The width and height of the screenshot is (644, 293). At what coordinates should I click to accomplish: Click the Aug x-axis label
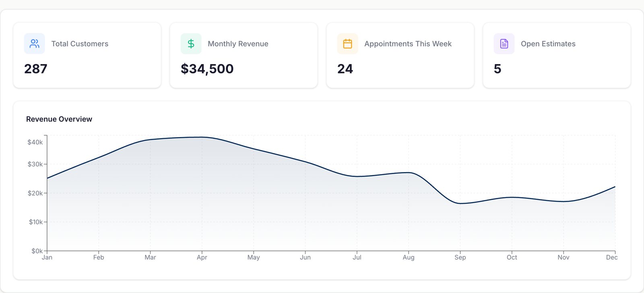pos(409,258)
